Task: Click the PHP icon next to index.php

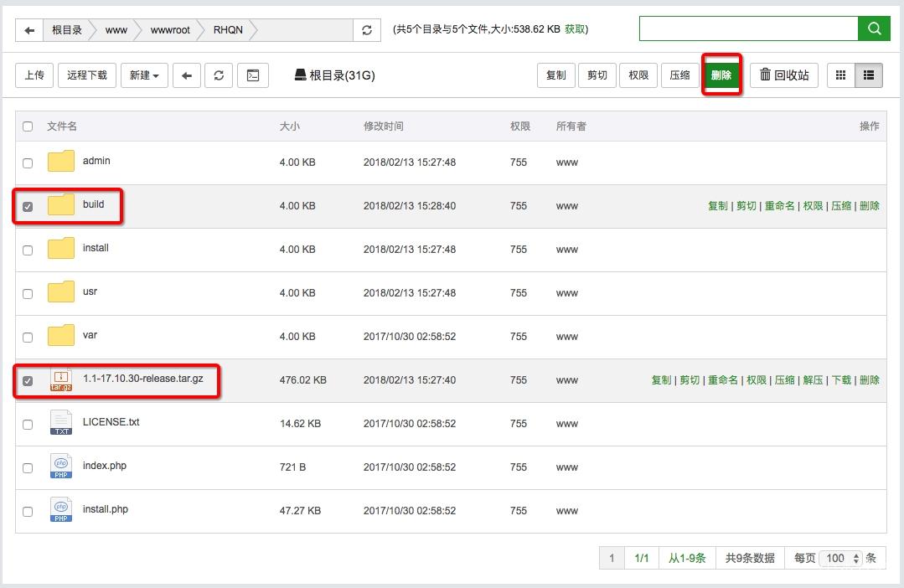Action: point(60,467)
